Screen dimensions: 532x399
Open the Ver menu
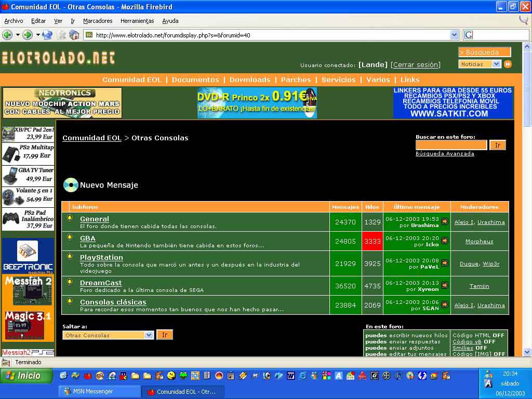(58, 21)
